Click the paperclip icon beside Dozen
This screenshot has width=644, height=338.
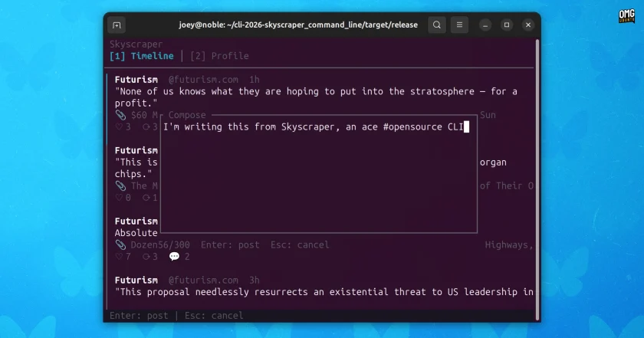(x=120, y=244)
